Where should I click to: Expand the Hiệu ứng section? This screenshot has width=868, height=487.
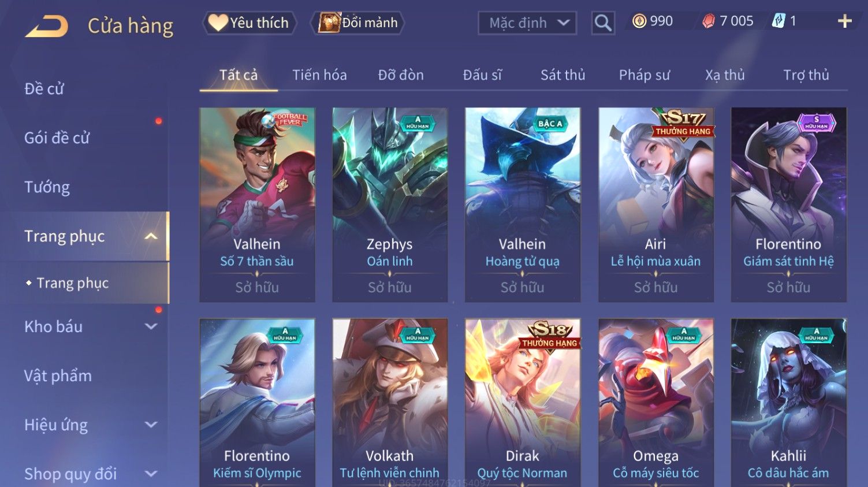point(151,425)
